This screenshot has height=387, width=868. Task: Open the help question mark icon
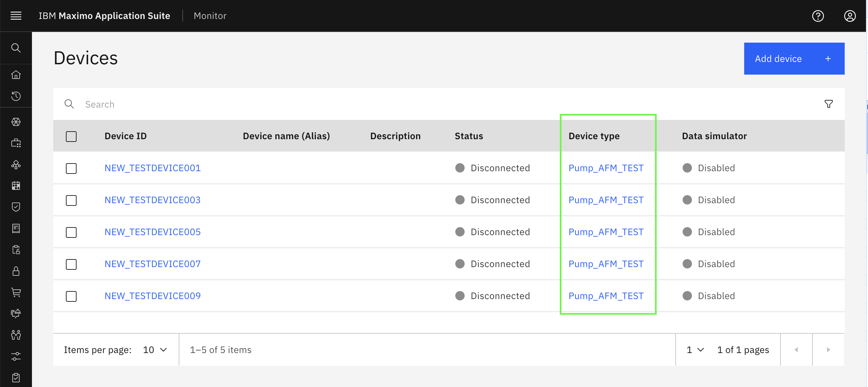tap(818, 16)
